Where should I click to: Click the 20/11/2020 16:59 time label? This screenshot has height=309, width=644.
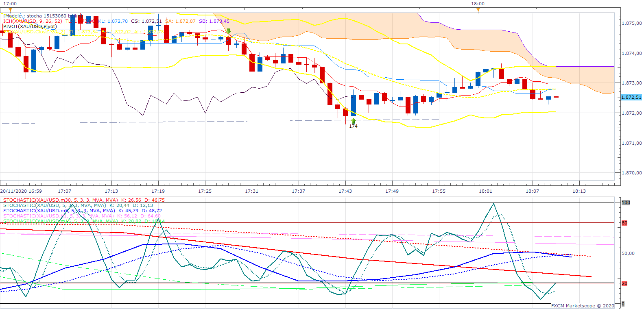[x=21, y=191]
